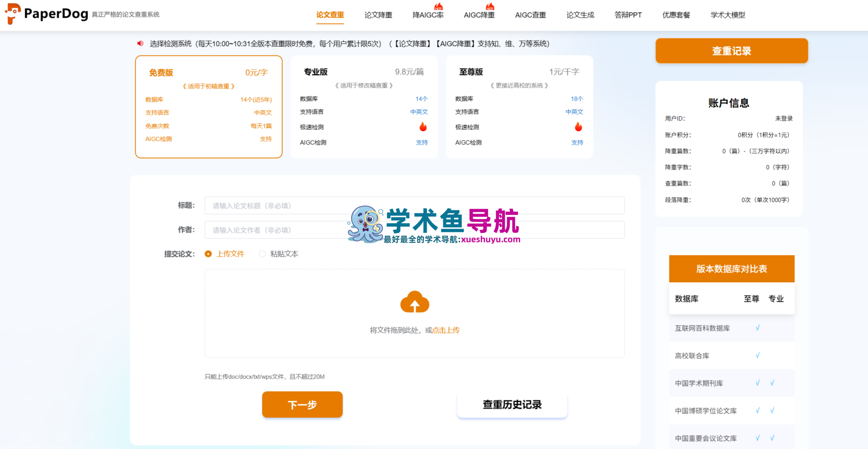Click the file type hint 只能上传doc/docx/txt/wps文件
868x449 pixels.
264,377
